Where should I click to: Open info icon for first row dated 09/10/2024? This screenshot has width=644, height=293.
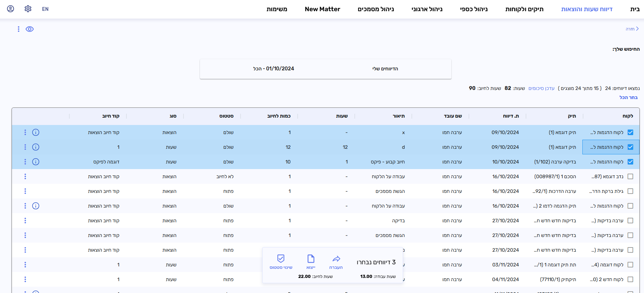(x=36, y=132)
